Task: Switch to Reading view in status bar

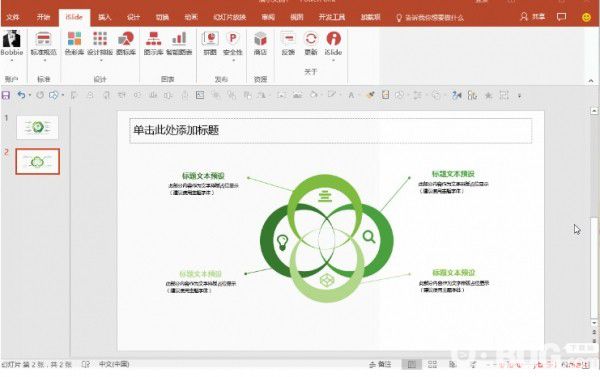Action: click(453, 364)
